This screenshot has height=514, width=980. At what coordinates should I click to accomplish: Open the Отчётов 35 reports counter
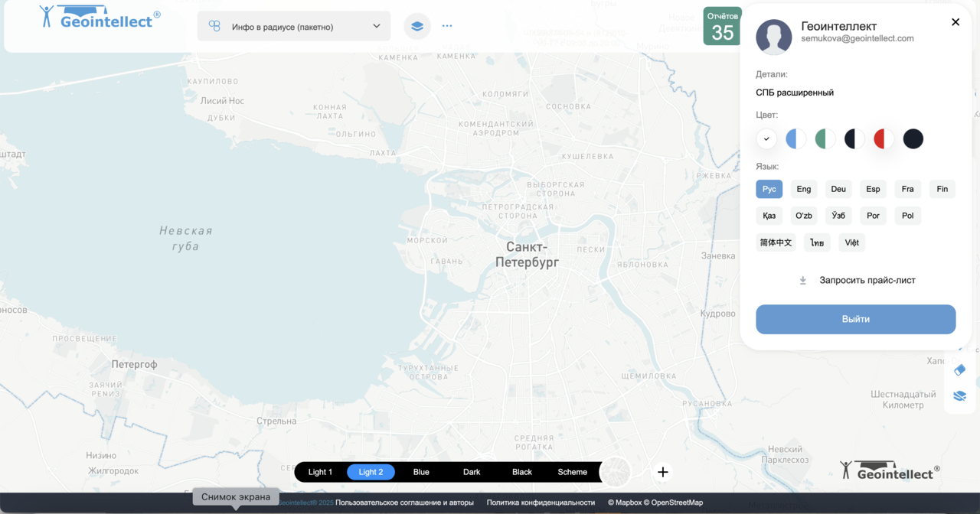tap(722, 27)
